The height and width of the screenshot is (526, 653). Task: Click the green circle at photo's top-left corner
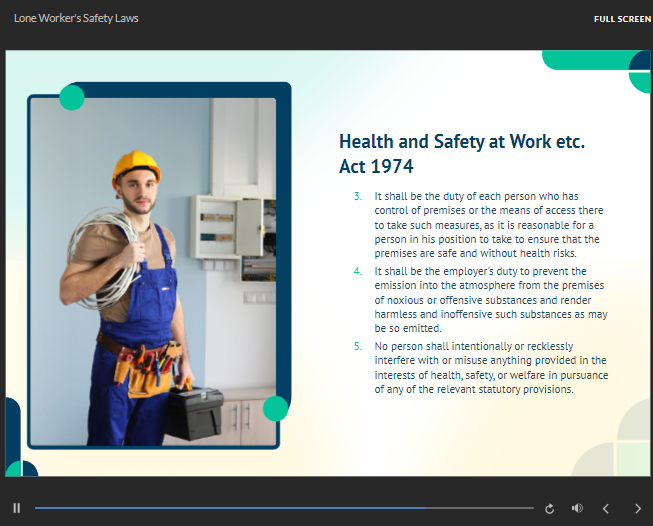pyautogui.click(x=72, y=98)
